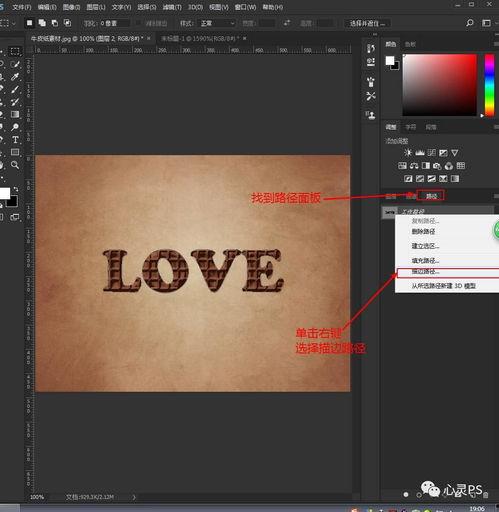Expand the marquee tool preset picker arrow
Screen dimensions: 499x512
coord(13,23)
